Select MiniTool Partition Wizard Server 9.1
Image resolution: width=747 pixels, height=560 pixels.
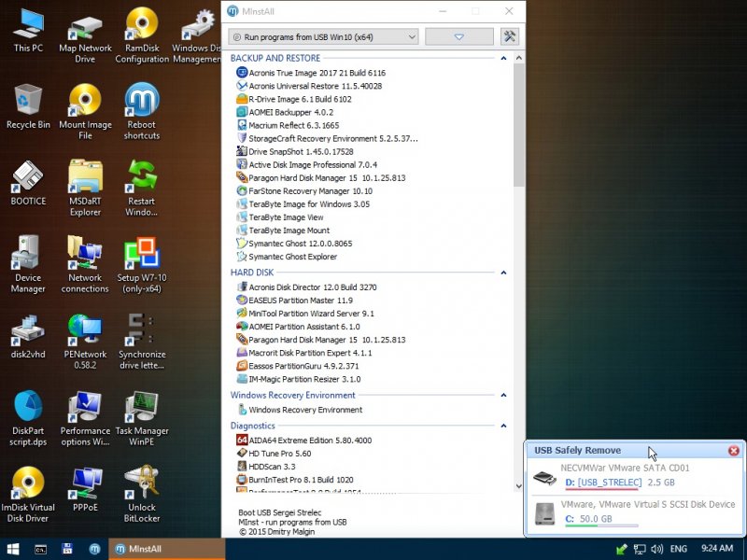[x=311, y=314]
